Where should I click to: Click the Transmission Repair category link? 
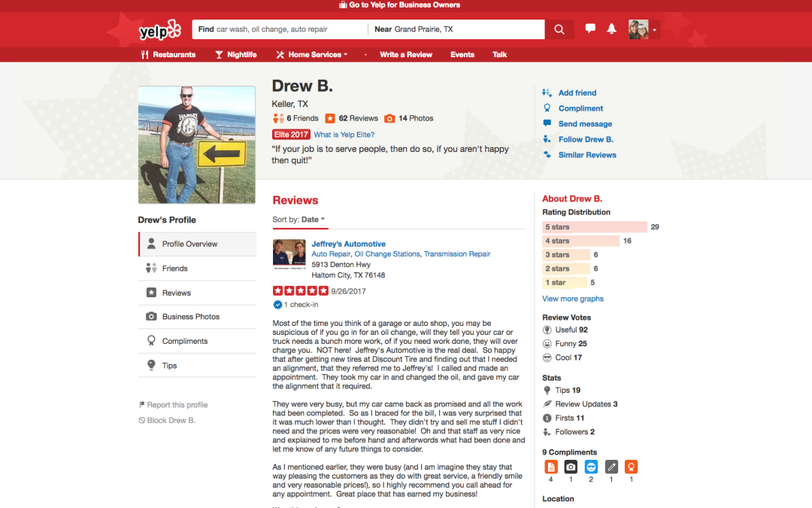click(457, 254)
